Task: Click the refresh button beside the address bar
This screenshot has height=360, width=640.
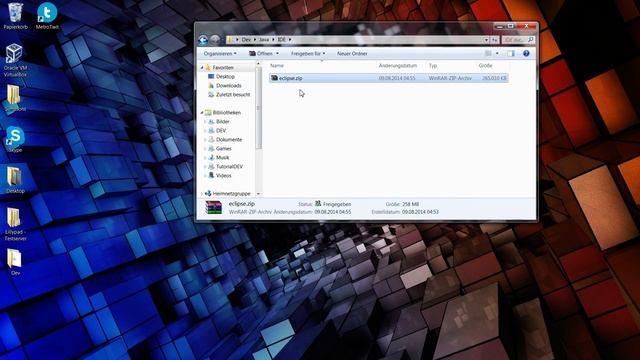Action: point(495,40)
